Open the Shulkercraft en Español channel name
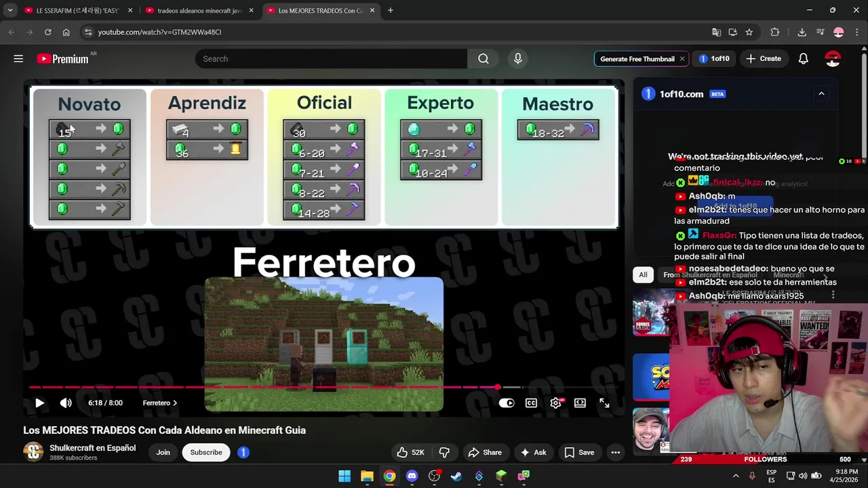 pyautogui.click(x=92, y=448)
